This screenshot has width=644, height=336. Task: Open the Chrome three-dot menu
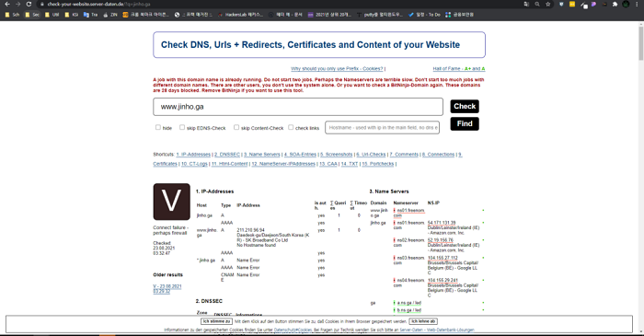pos(637,4)
